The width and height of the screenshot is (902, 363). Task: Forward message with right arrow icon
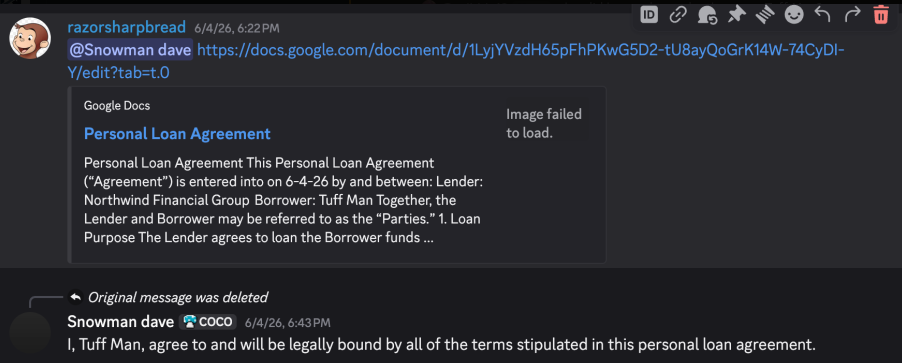pyautogui.click(x=852, y=15)
